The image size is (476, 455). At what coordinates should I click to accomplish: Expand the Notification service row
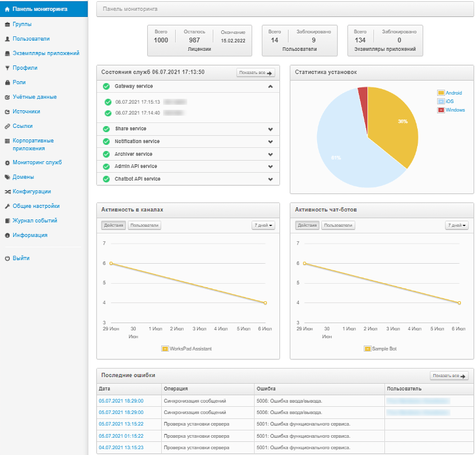(x=270, y=142)
